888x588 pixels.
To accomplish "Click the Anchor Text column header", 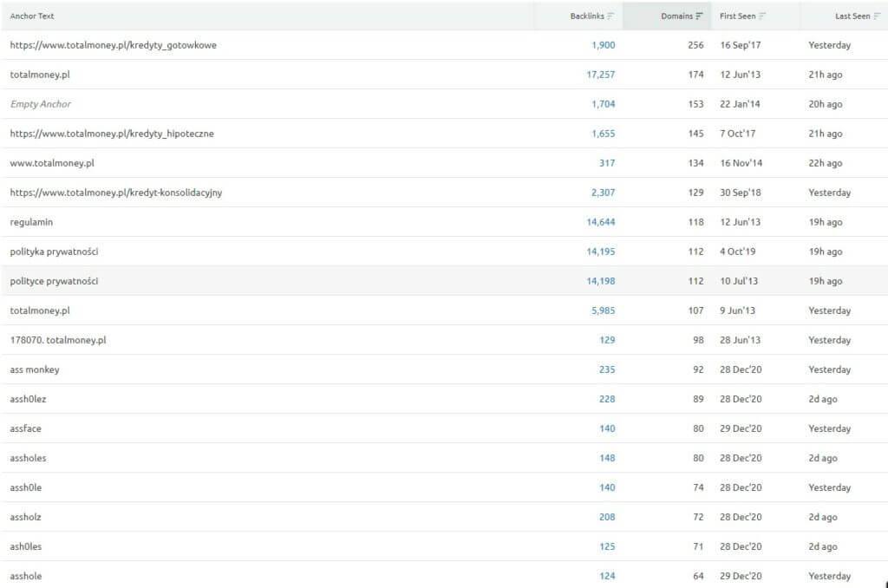I will (32, 16).
